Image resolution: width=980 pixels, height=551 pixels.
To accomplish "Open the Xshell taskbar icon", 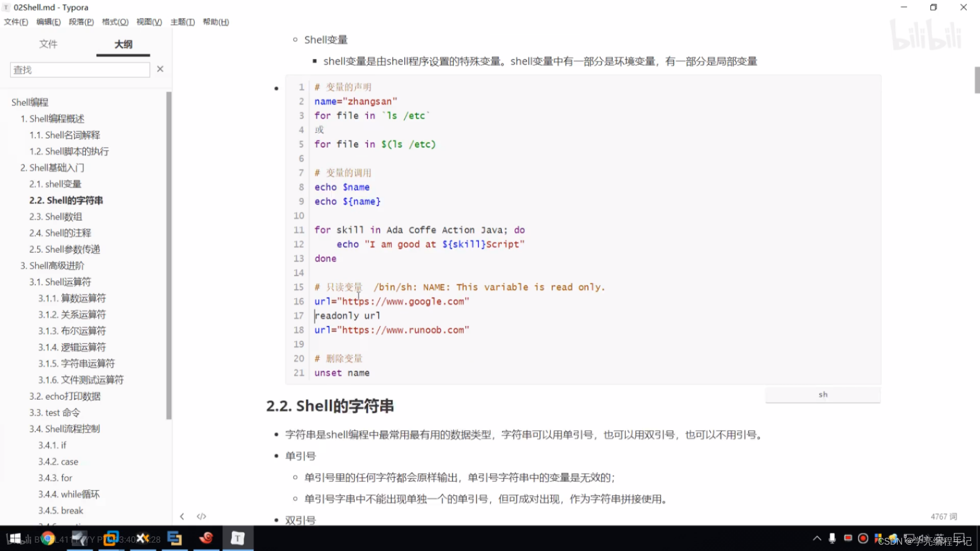I will click(x=143, y=539).
